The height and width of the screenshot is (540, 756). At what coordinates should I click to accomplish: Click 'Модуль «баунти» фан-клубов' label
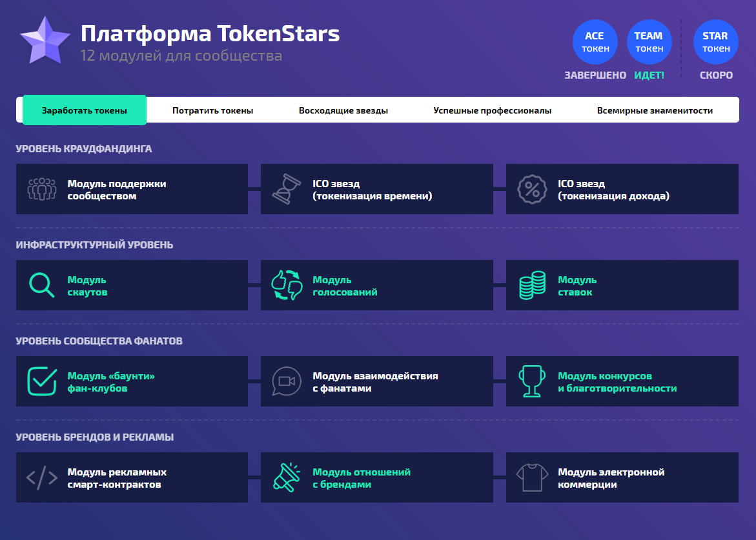point(111,381)
